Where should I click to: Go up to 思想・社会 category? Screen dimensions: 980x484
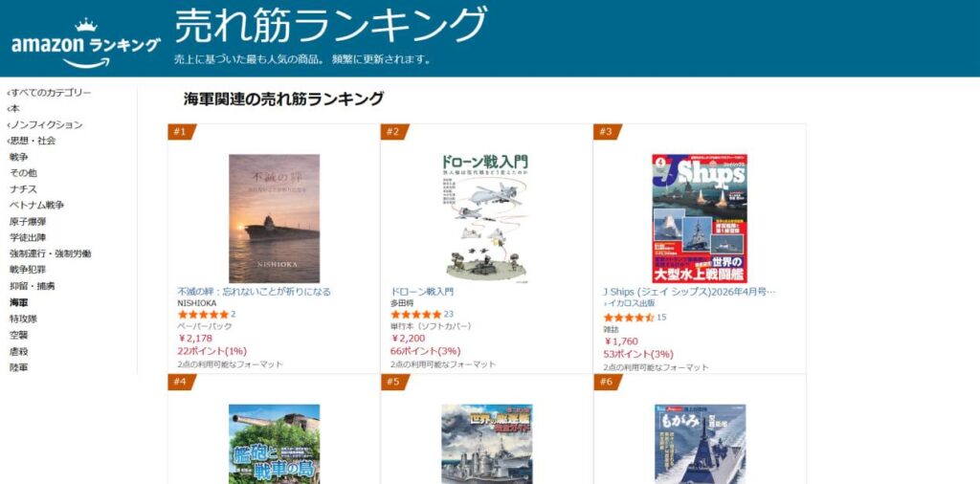32,141
